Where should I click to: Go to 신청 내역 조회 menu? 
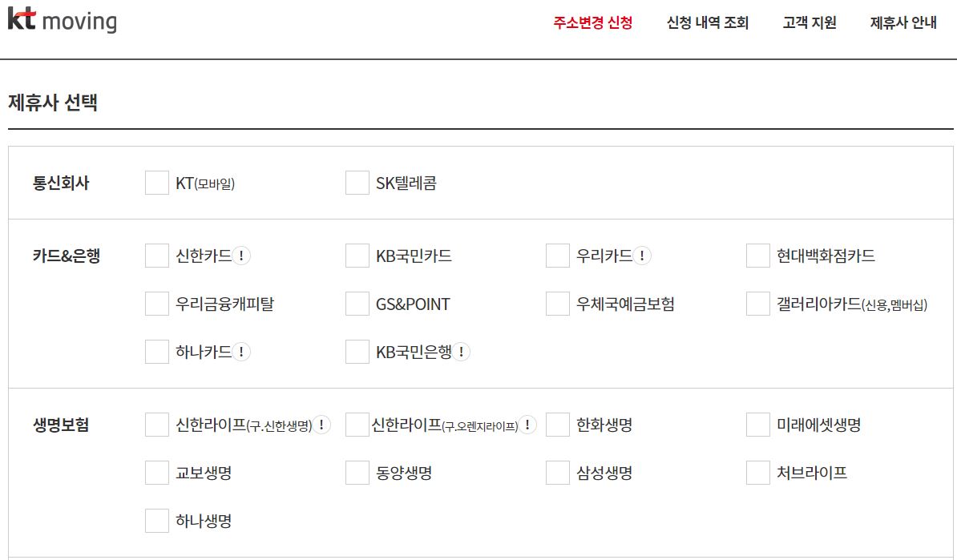pyautogui.click(x=708, y=22)
